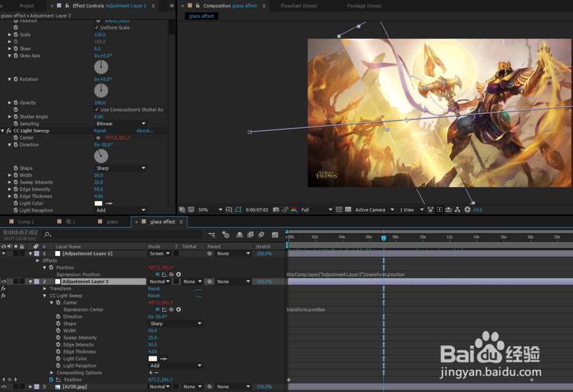The image size is (573, 392).
Task: Click Always Preview This View icon
Action: point(182,210)
